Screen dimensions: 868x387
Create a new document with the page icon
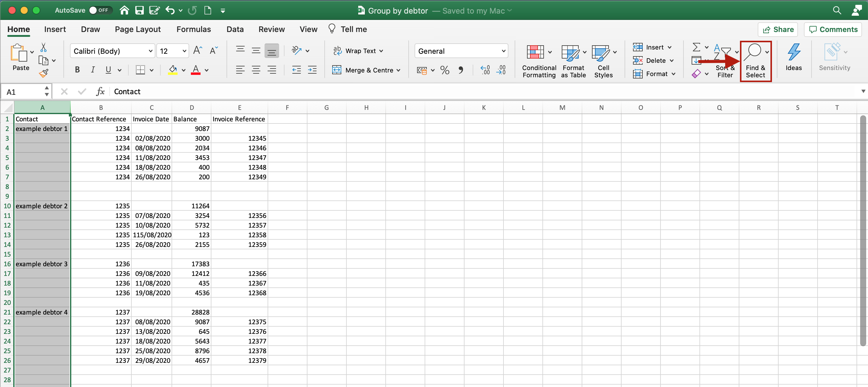tap(208, 11)
